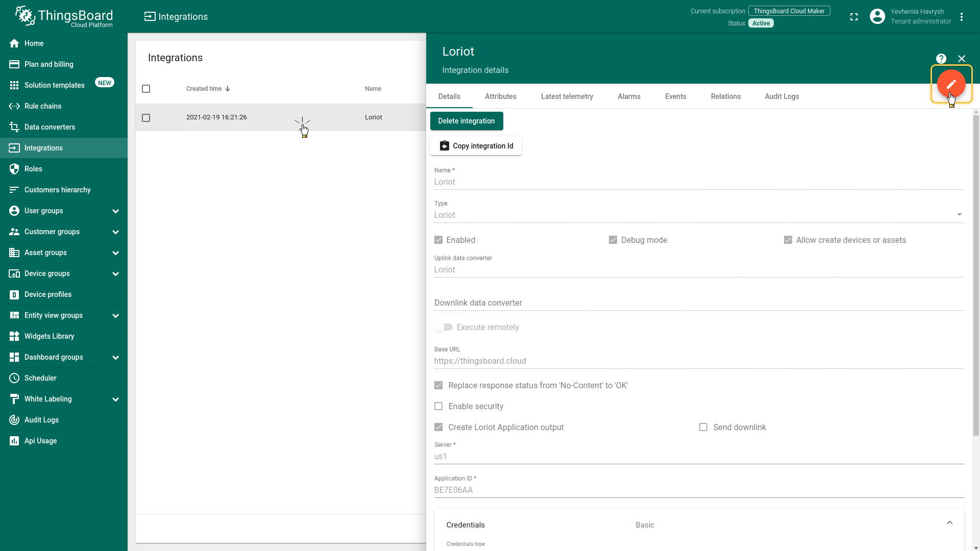This screenshot has height=551, width=980.
Task: Open Rule chains from sidebar
Action: (x=43, y=106)
